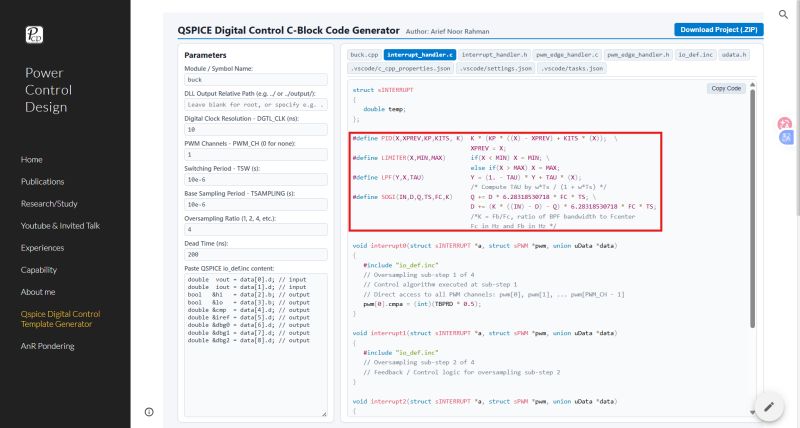Edit the Module / Symbol Name field
Image resolution: width=800 pixels, height=428 pixels.
tap(256, 80)
